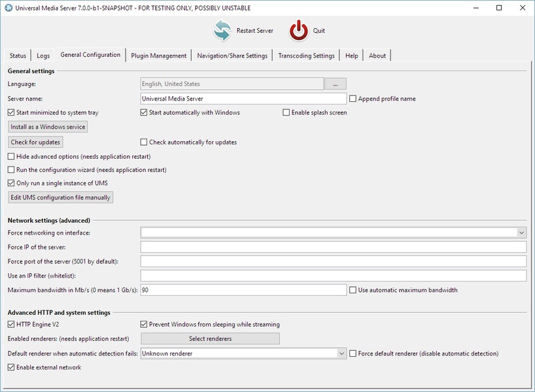Click Edit UMS configuration file manually
The width and height of the screenshot is (535, 392).
60,197
